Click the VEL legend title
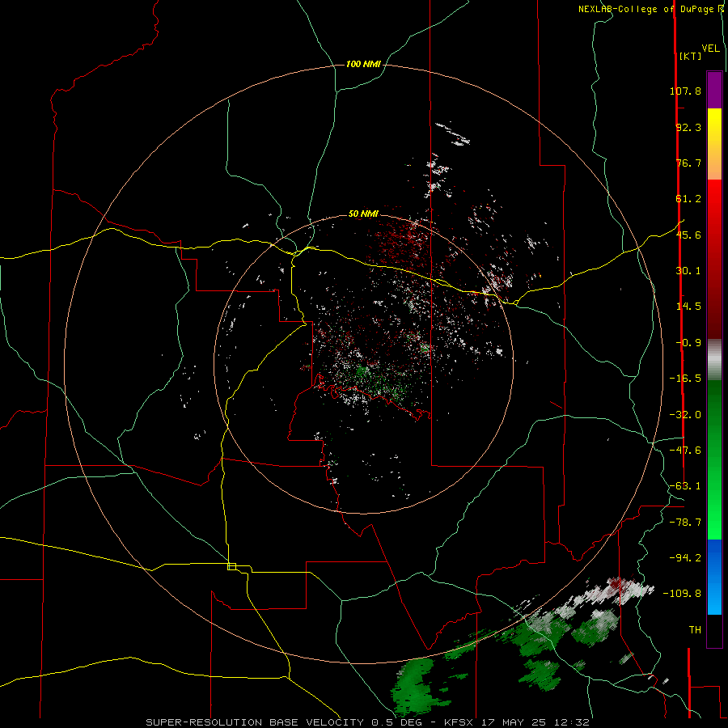 point(711,49)
